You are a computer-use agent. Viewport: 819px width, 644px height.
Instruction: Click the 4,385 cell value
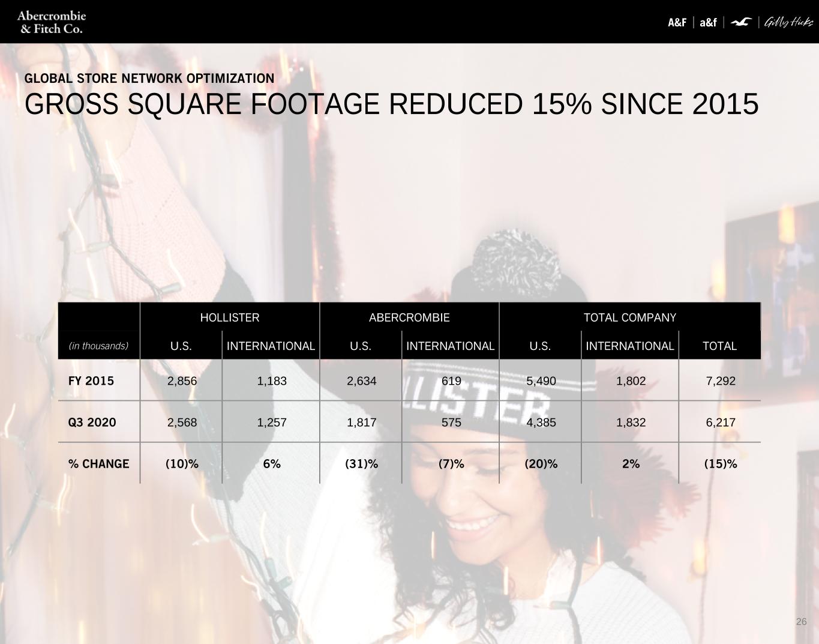541,423
